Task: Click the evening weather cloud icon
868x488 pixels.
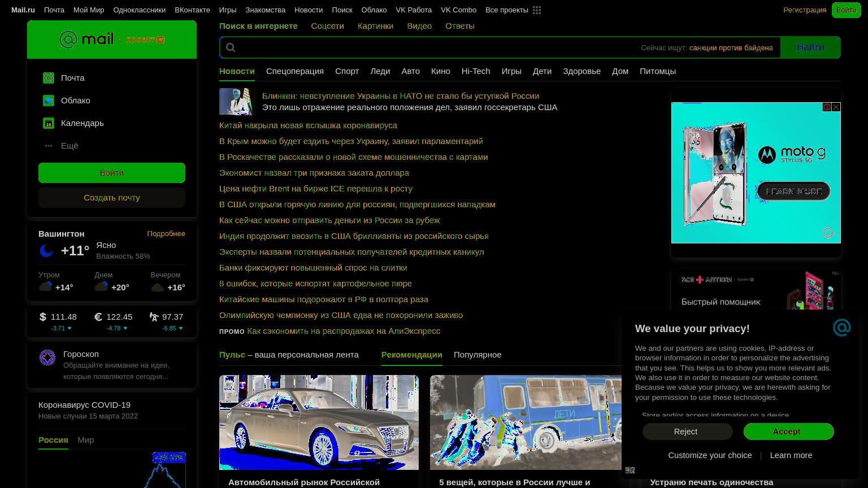Action: click(x=157, y=287)
